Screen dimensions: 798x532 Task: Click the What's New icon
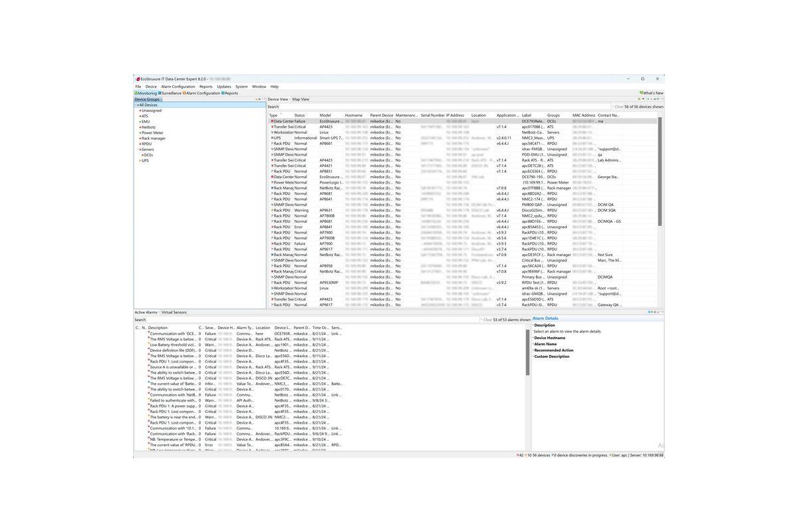click(641, 93)
